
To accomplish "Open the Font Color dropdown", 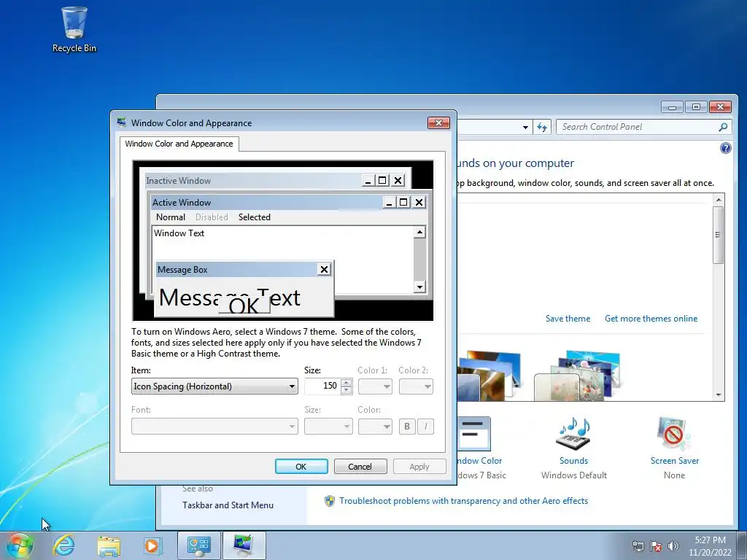I will click(x=375, y=426).
